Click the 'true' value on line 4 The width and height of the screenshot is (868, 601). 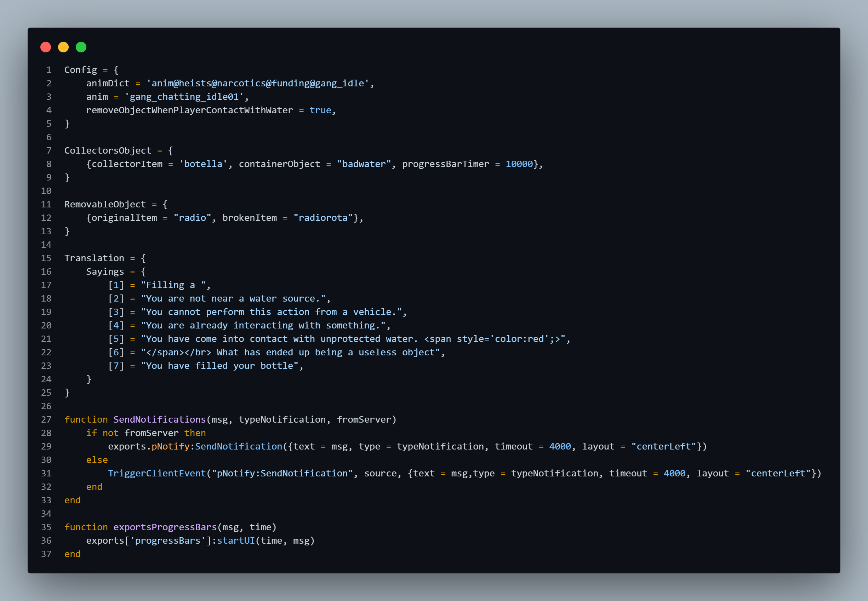[x=320, y=110]
